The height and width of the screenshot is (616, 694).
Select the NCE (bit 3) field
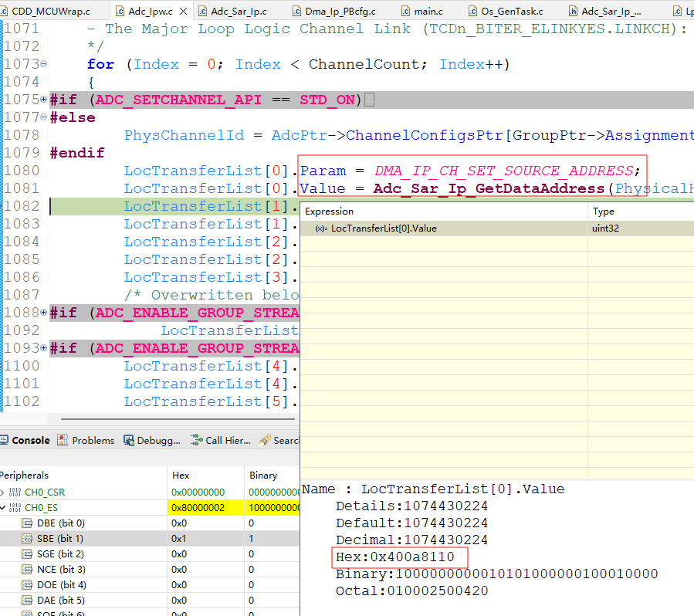(150, 570)
